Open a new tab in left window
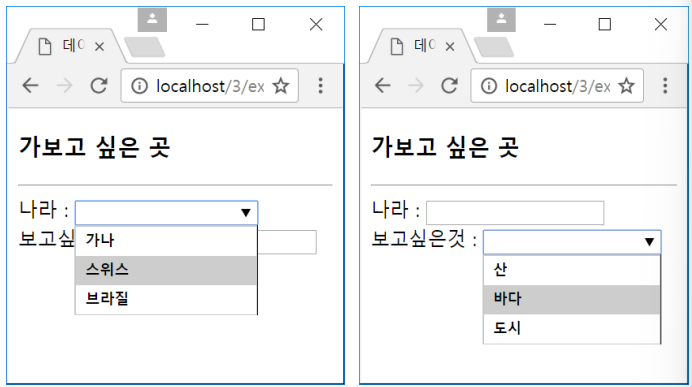This screenshot has width=692, height=387. point(145,47)
